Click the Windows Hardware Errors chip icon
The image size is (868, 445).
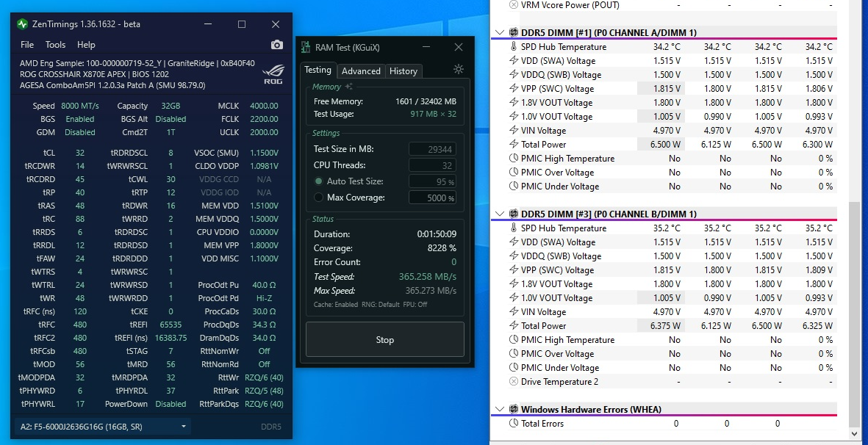click(x=513, y=410)
